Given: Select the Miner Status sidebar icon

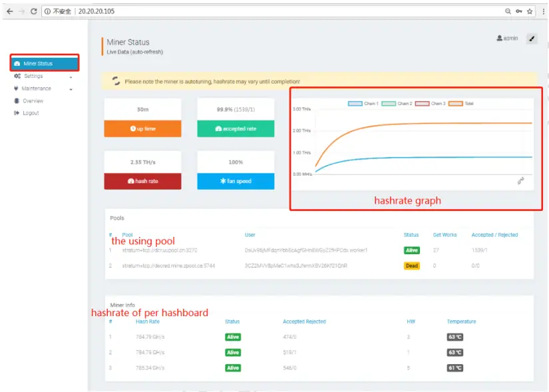Looking at the screenshot, I should click(x=19, y=63).
